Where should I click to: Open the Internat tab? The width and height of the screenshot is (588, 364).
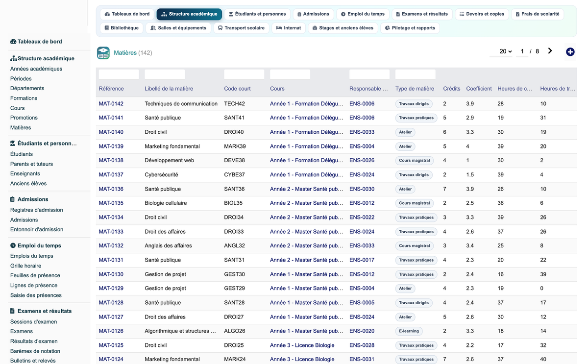coord(289,28)
